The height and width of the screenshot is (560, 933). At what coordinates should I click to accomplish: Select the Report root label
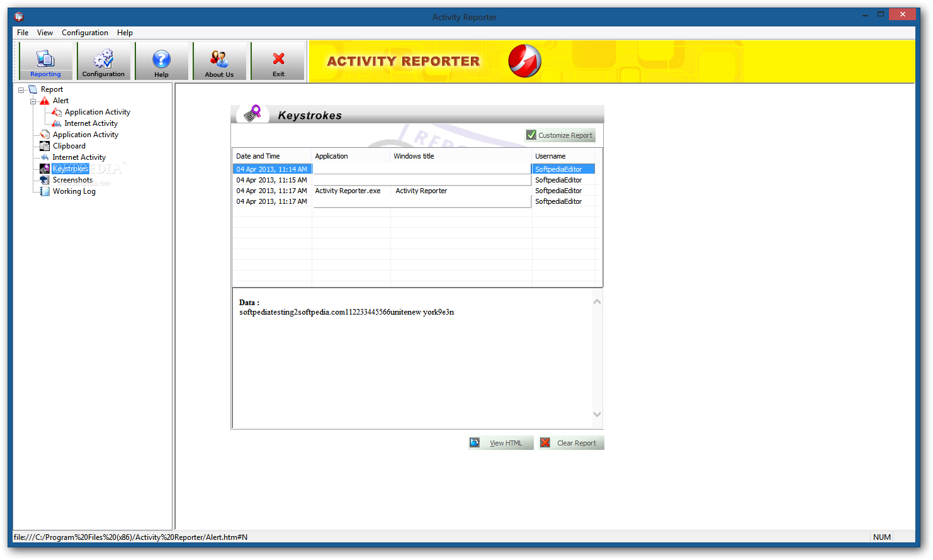pyautogui.click(x=52, y=89)
